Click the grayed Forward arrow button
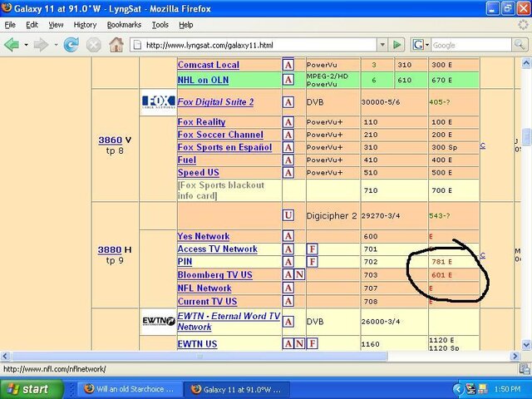The width and height of the screenshot is (532, 399). [x=41, y=45]
